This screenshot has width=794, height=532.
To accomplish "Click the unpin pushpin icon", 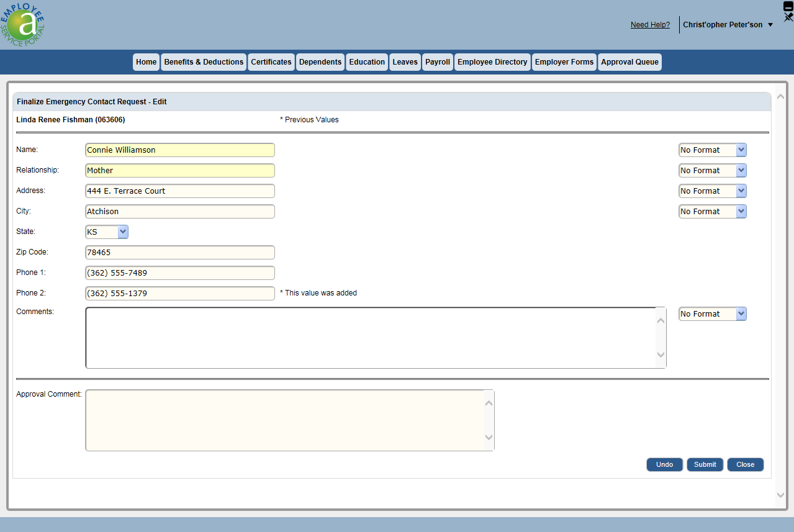I will tap(788, 17).
